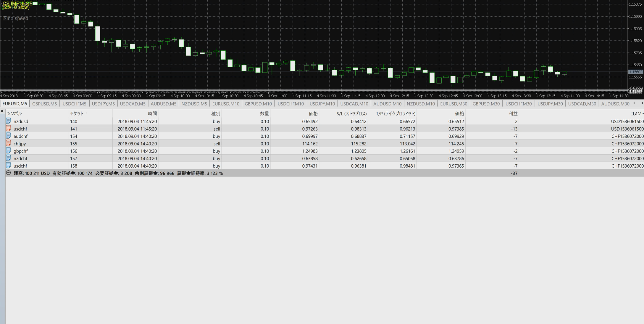Viewport: 644px width, 324px height.
Task: Sort orders by チケット column header
Action: pyautogui.click(x=77, y=113)
